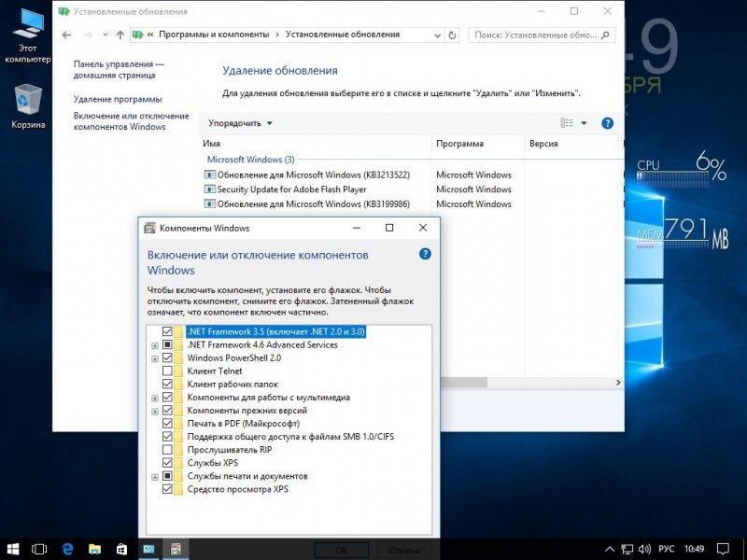Image resolution: width=747 pixels, height=560 pixels.
Task: Open Task View on the taskbar
Action: [x=39, y=549]
